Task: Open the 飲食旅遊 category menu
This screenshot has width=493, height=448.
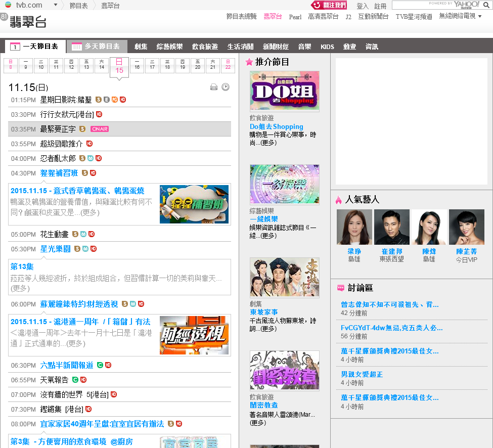Action: coord(205,47)
